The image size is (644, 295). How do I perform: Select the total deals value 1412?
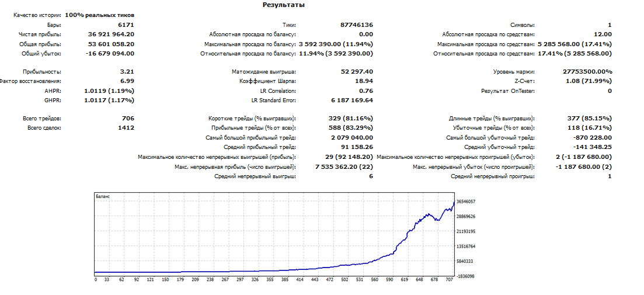[x=126, y=128]
